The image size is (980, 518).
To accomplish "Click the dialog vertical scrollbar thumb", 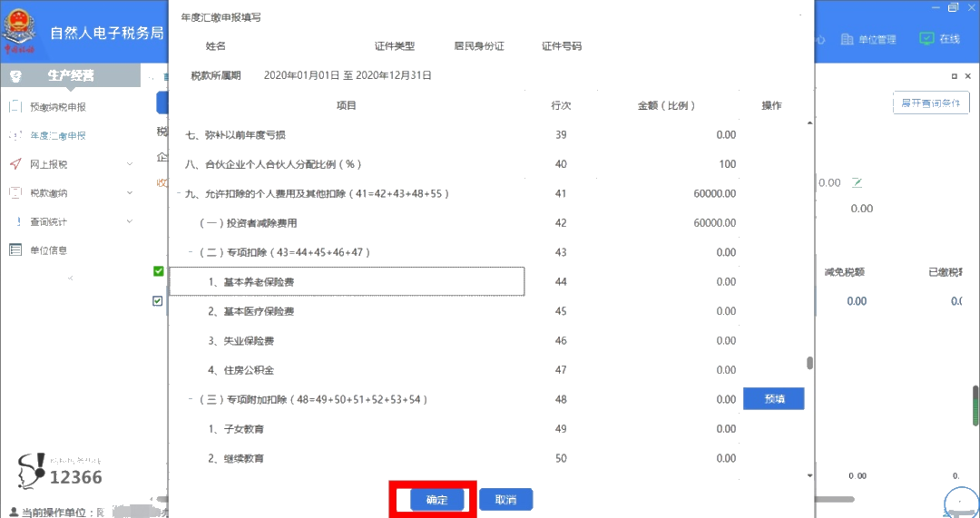I will 810,363.
